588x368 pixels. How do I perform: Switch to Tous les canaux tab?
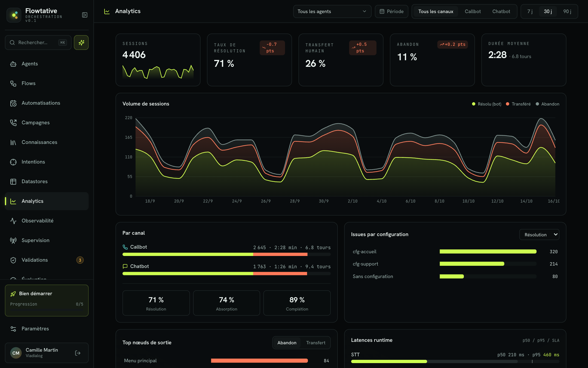tap(436, 11)
